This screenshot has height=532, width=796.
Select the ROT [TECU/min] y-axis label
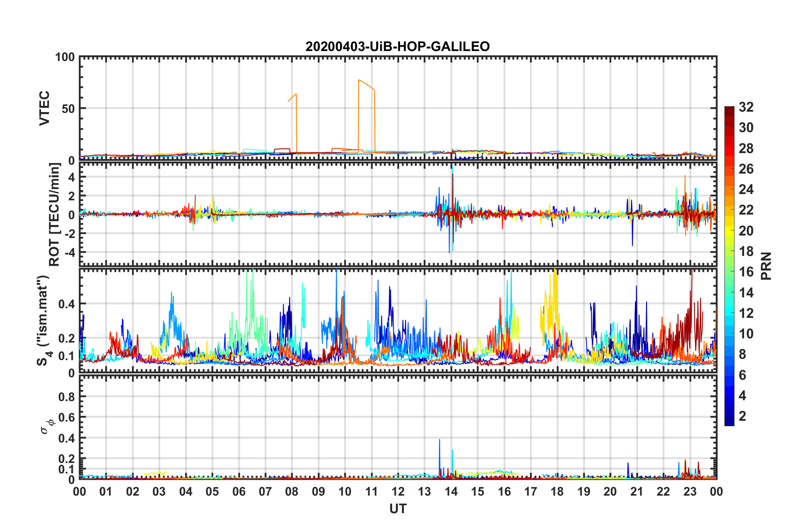click(x=55, y=215)
